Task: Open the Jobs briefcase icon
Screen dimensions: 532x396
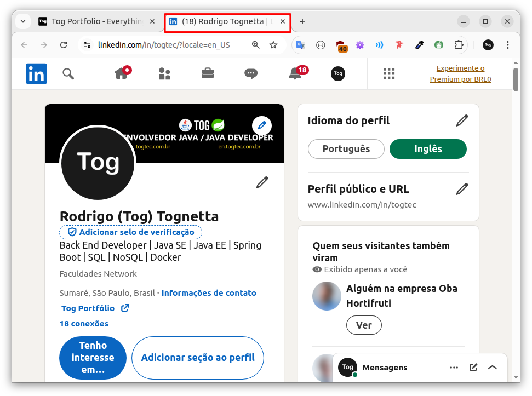Action: (x=208, y=73)
